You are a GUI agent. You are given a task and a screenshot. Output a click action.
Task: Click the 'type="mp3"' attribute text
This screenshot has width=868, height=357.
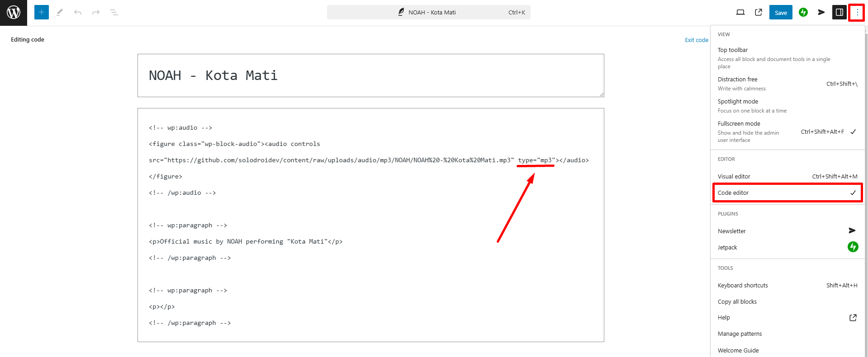(x=536, y=160)
